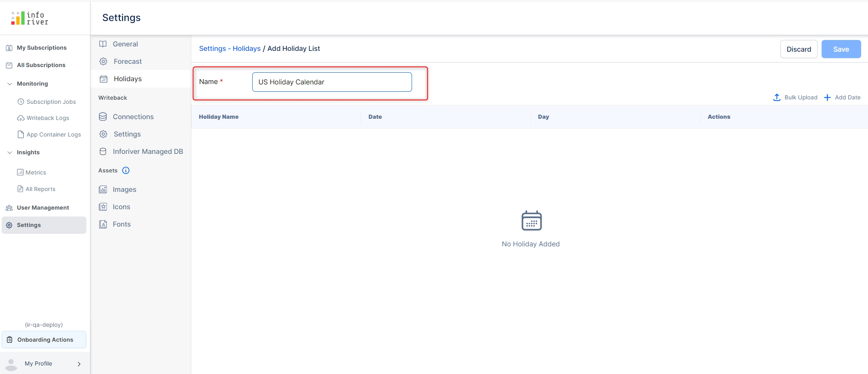Viewport: 868px width, 374px height.
Task: Expand My Profile with the chevron
Action: [79, 364]
